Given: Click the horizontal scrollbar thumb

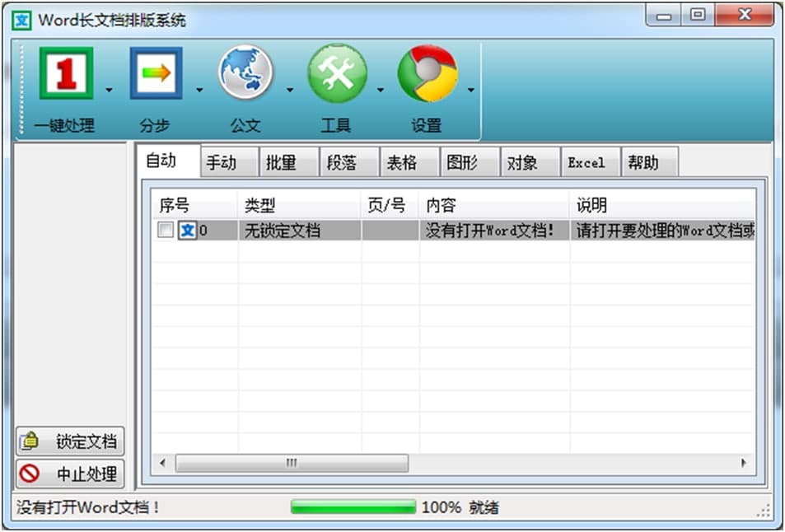Looking at the screenshot, I should pyautogui.click(x=292, y=463).
